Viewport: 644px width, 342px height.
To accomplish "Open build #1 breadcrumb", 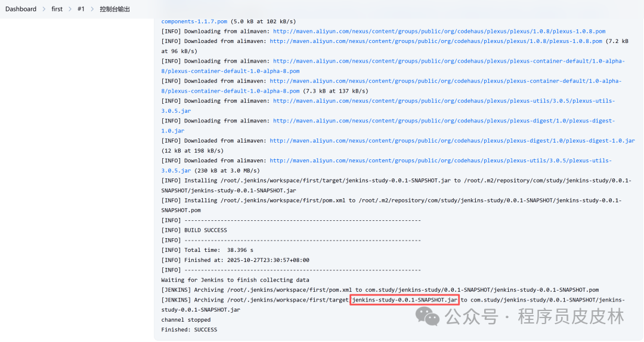I will point(81,9).
